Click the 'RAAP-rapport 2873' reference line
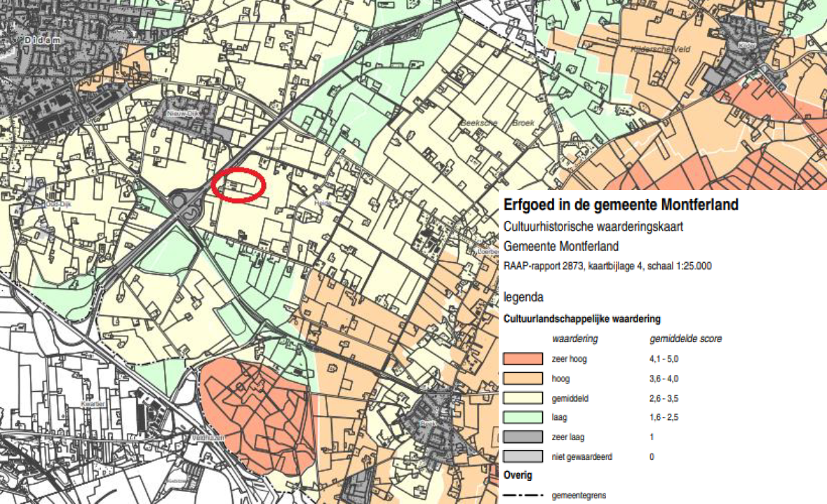The width and height of the screenshot is (827, 504). [x=607, y=266]
